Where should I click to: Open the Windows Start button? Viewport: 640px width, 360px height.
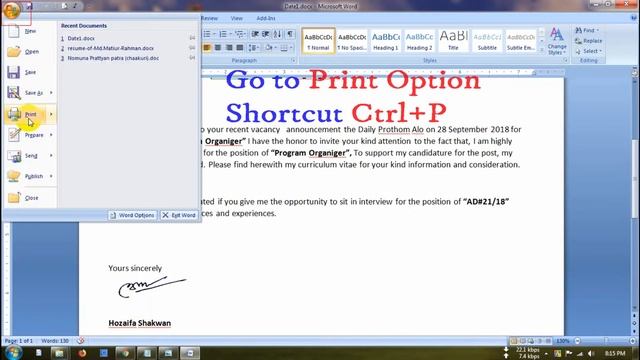point(13,353)
